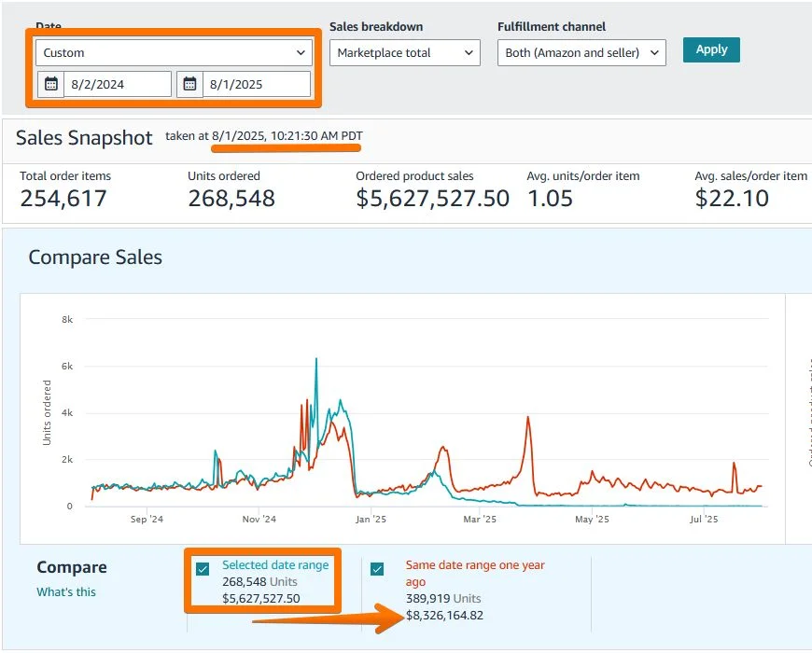Click the Apply button
Viewport: 812px width, 653px height.
coord(711,49)
